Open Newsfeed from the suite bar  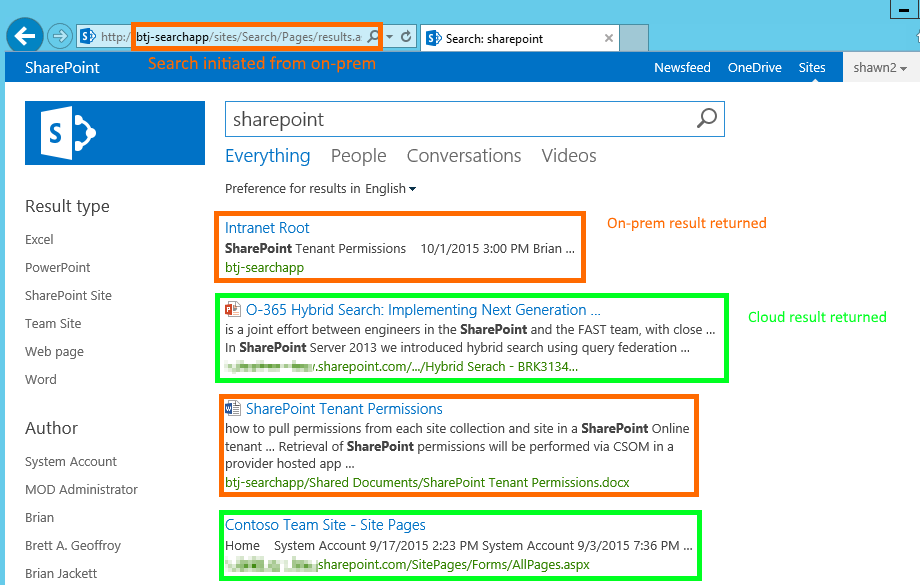coord(682,68)
